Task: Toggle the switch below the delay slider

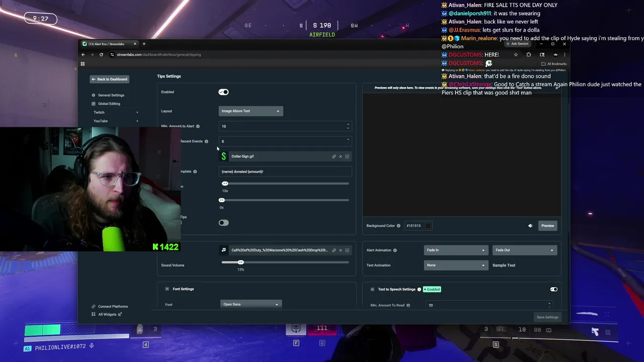Action: [223, 223]
